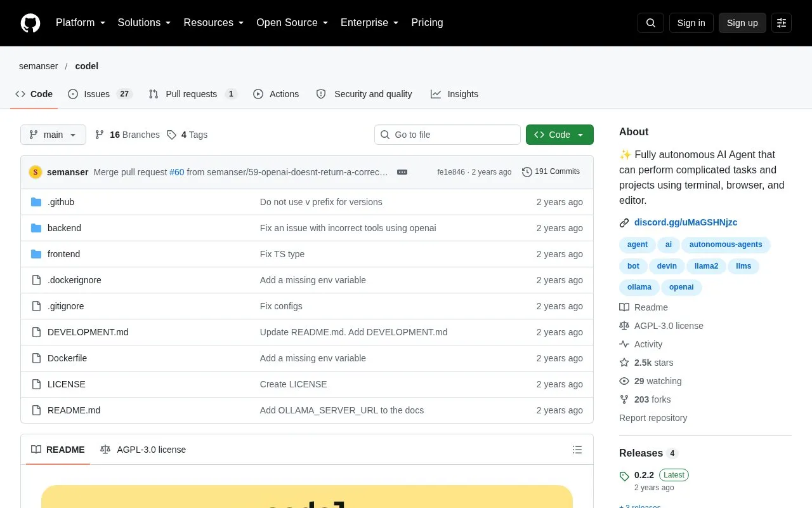The width and height of the screenshot is (812, 508).
Task: Click semanser's avatar in the commit row
Action: coord(36,172)
